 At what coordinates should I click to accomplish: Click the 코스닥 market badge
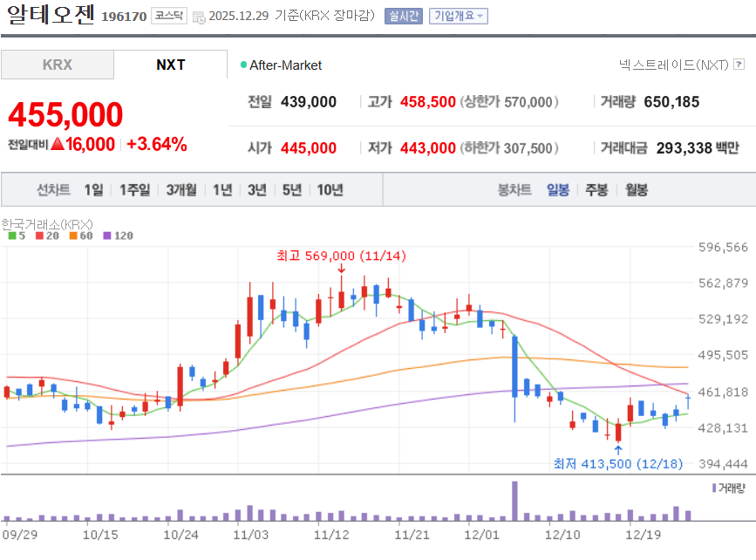point(169,16)
